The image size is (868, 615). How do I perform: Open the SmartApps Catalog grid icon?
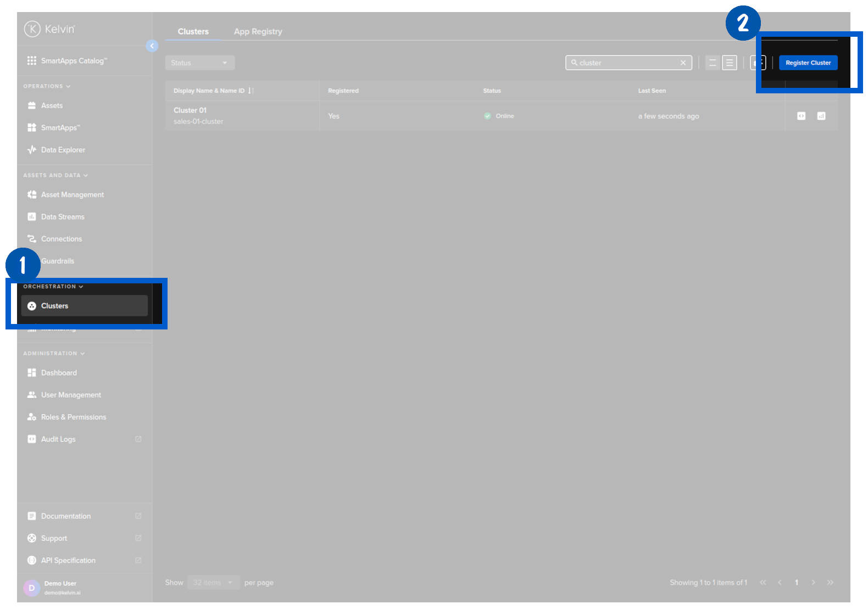point(32,60)
